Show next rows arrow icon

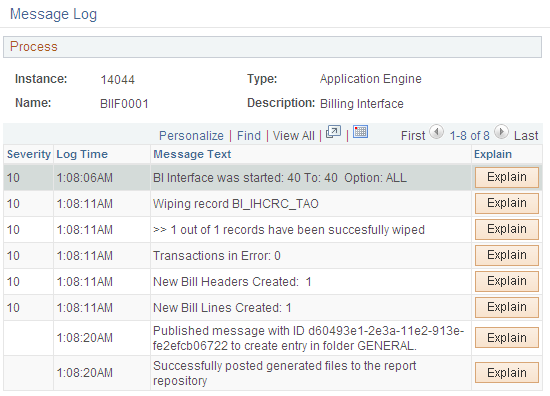click(x=501, y=132)
